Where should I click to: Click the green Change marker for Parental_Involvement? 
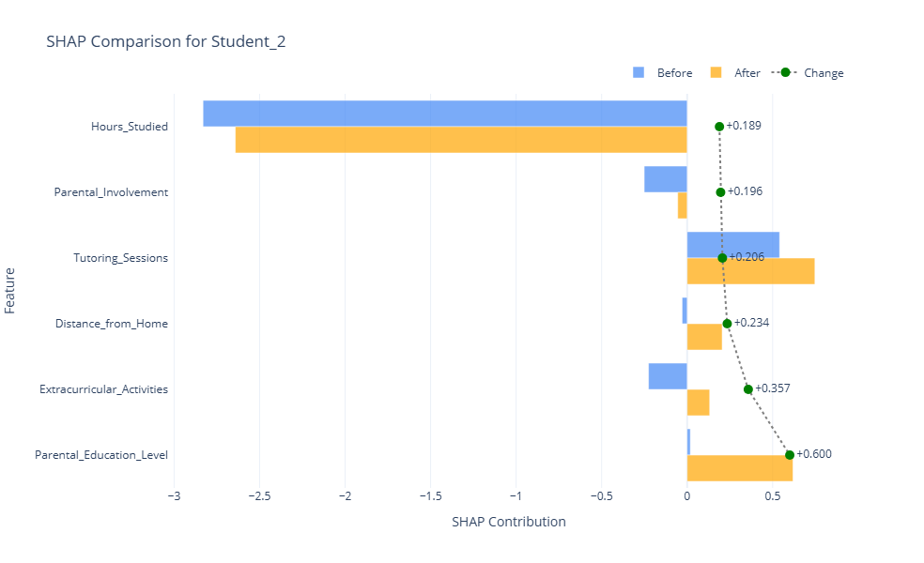(x=720, y=191)
